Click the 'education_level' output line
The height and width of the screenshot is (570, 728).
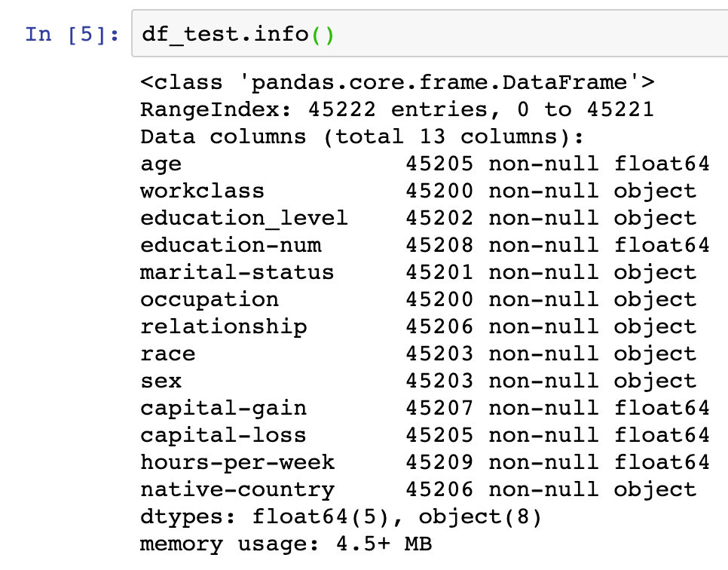pyautogui.click(x=418, y=219)
